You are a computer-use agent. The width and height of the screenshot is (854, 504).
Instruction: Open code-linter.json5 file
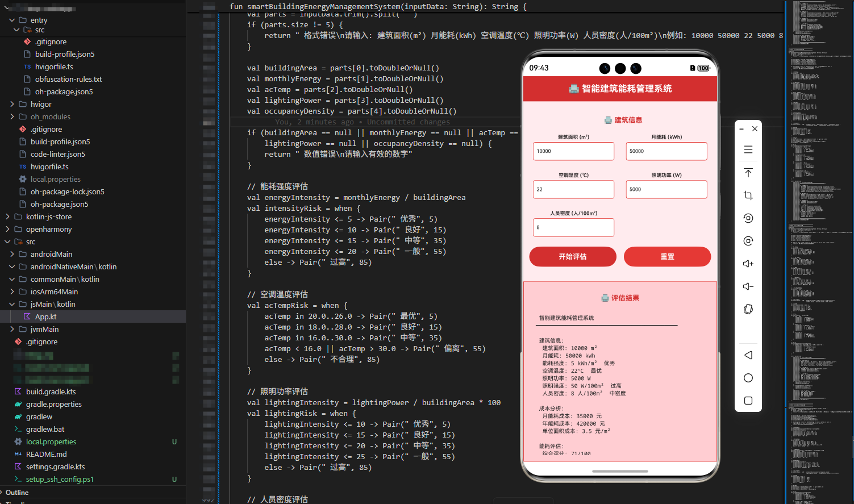click(57, 154)
